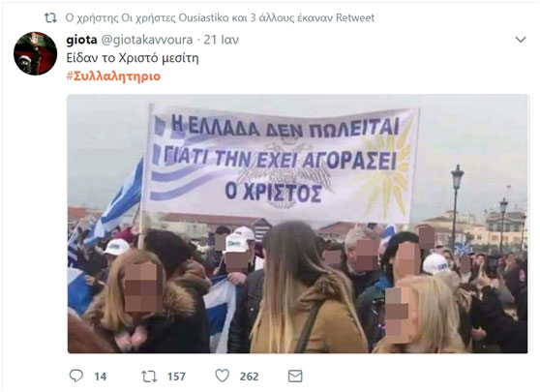The image size is (540, 392).
Task: Click the reply speech bubble icon
Action: pos(76,376)
